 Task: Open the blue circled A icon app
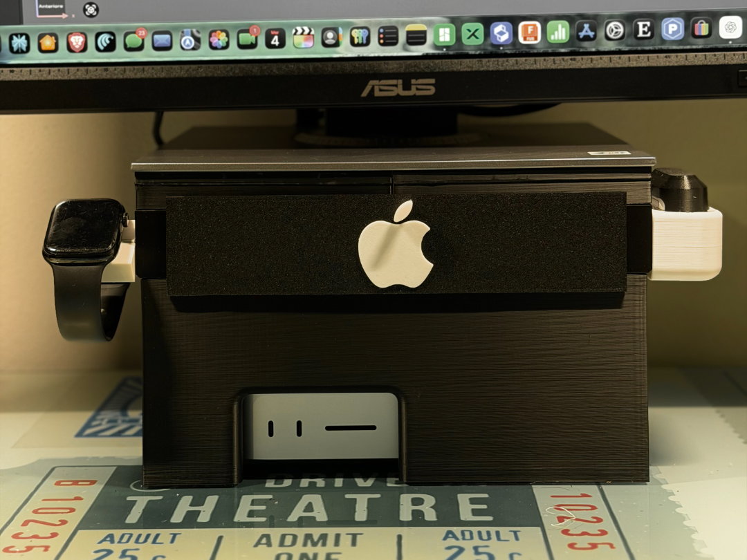click(x=190, y=41)
